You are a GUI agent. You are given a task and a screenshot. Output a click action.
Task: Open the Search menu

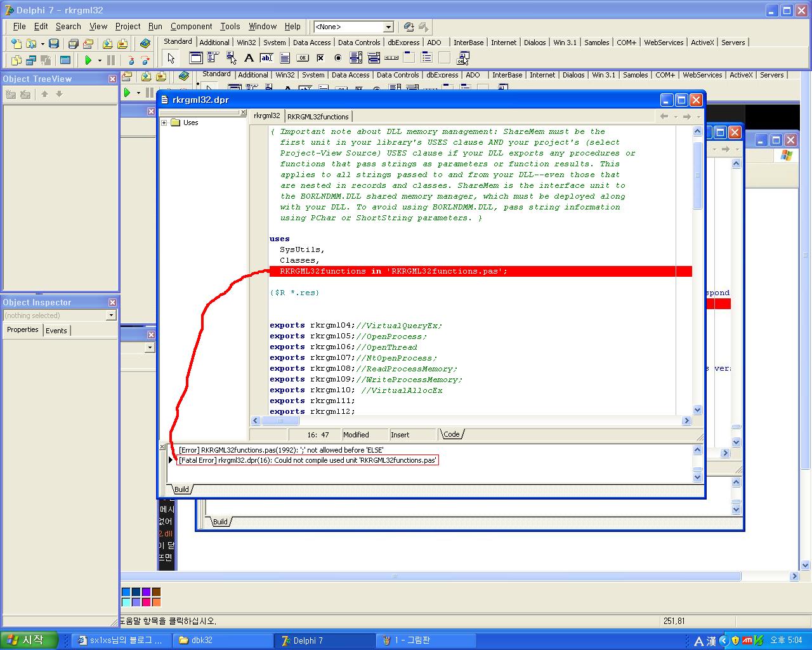[x=68, y=26]
